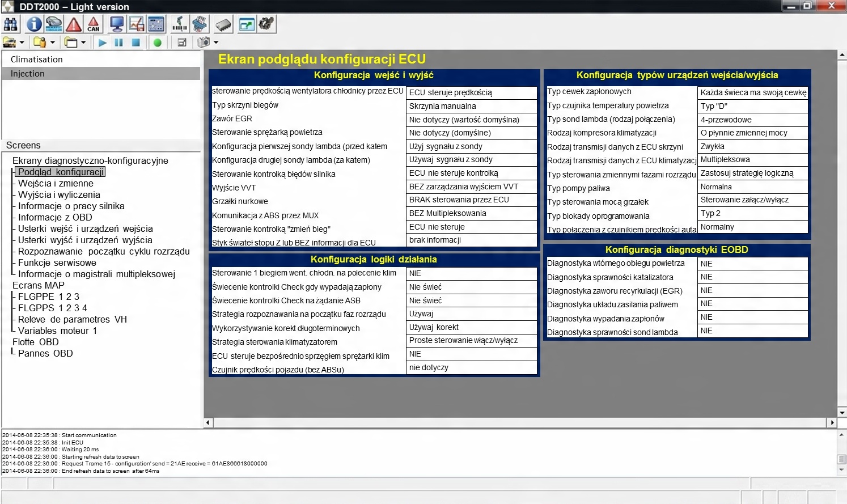Click the blue monitor screen icon

(x=117, y=24)
